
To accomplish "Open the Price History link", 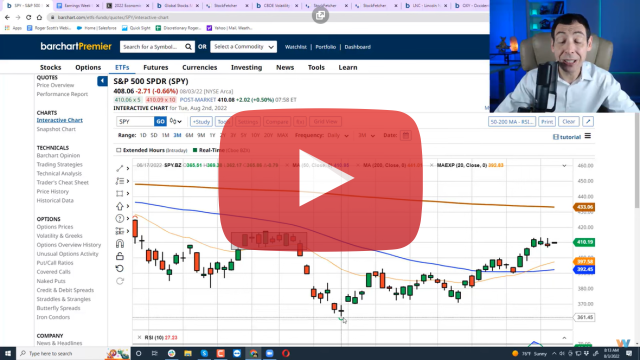I will click(53, 191).
